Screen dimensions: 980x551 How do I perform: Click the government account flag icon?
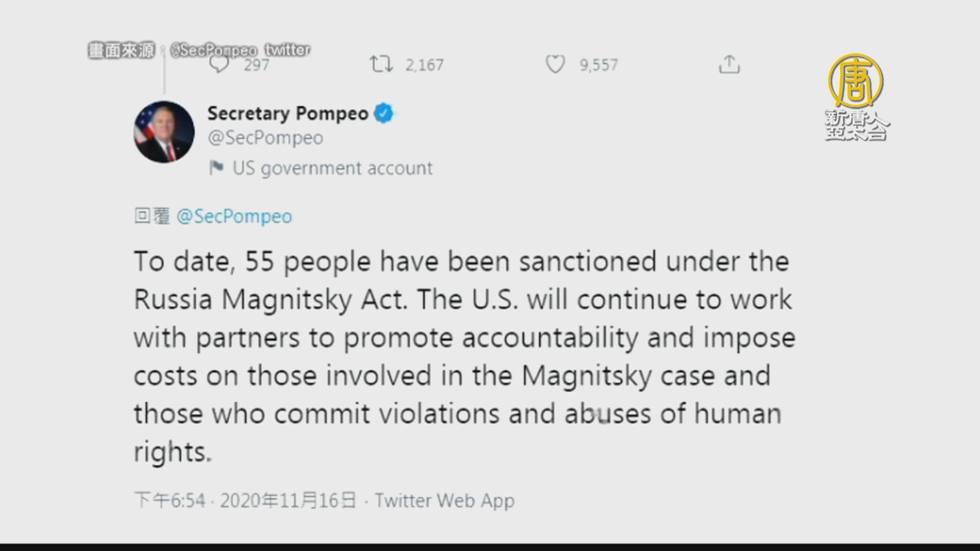(216, 168)
